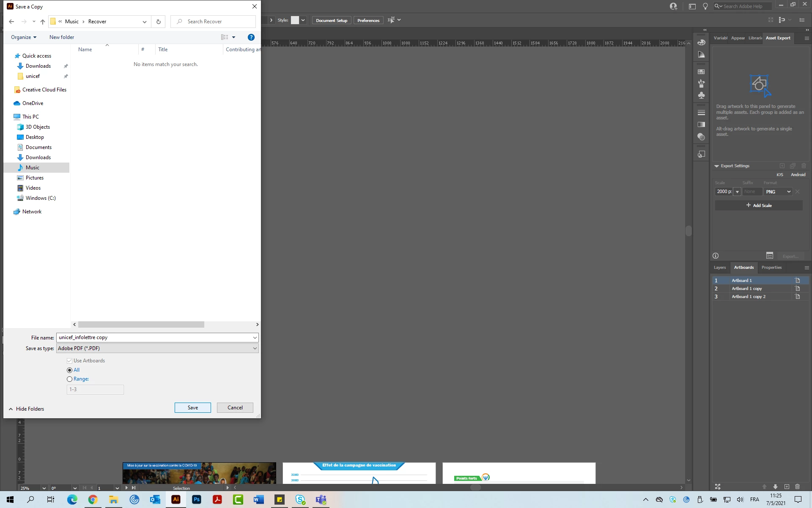Open the Transparency panel icon

[x=701, y=137]
